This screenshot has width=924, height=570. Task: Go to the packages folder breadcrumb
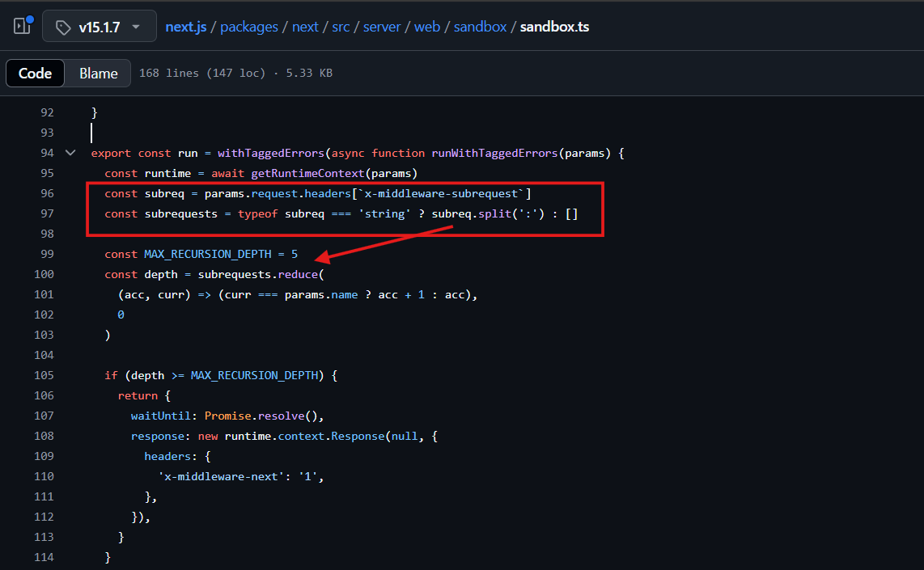(248, 27)
